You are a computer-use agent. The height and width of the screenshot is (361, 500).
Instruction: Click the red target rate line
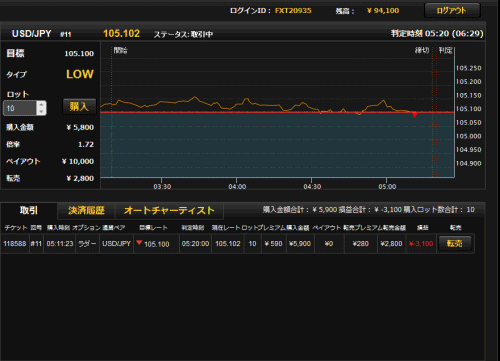click(277, 113)
